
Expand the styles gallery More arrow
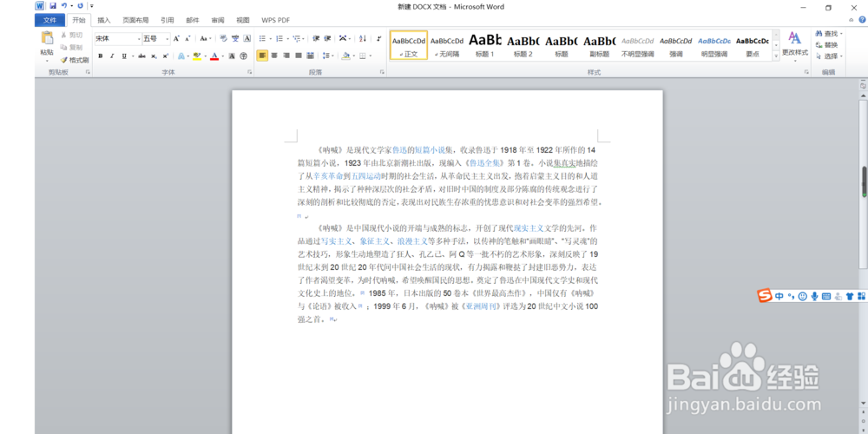pyautogui.click(x=776, y=56)
